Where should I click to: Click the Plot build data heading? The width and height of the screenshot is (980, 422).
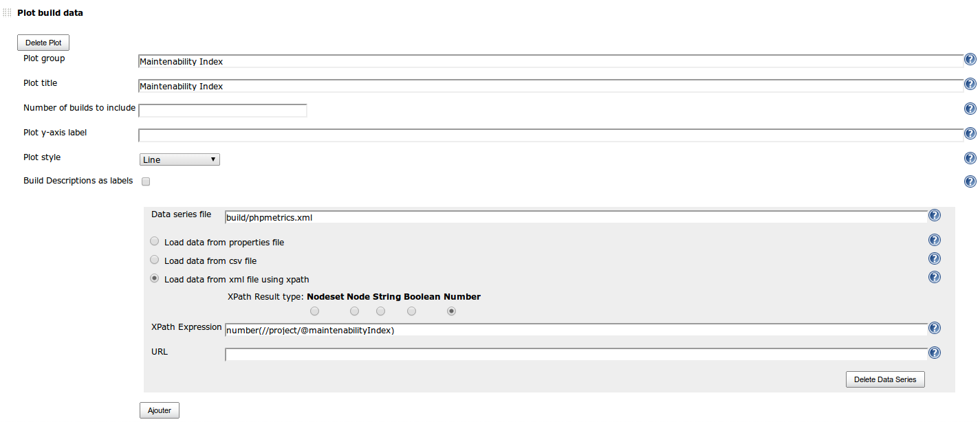point(50,13)
